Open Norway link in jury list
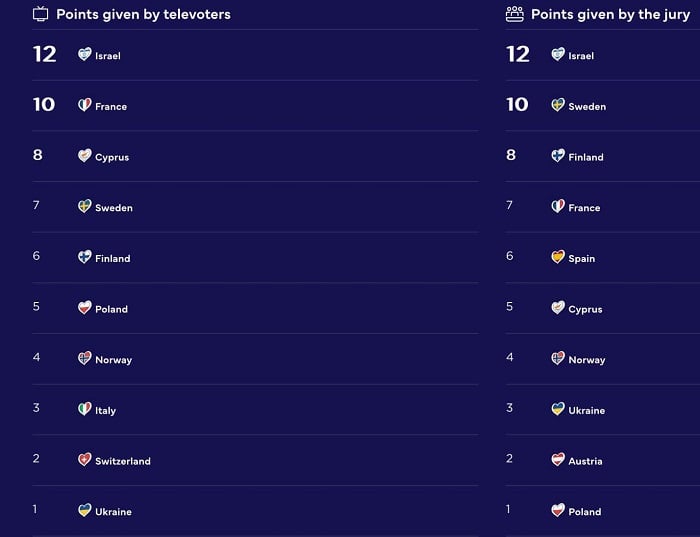The width and height of the screenshot is (700, 537). (x=587, y=360)
